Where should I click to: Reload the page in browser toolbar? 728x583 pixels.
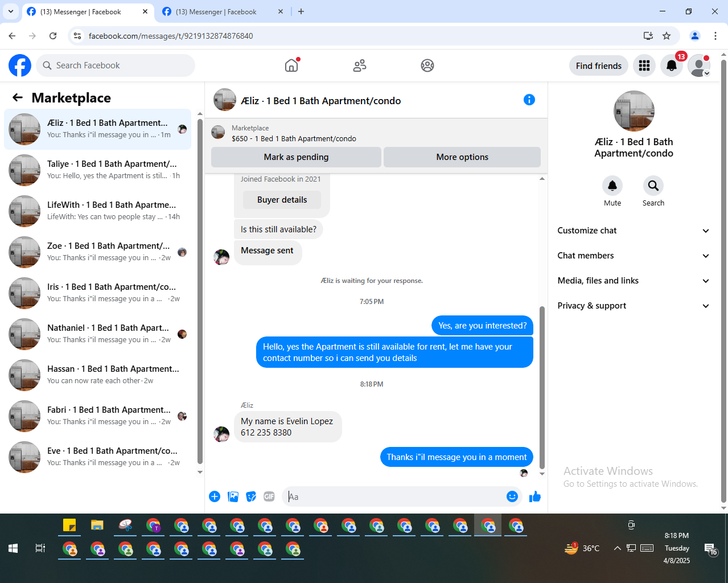[x=53, y=36]
